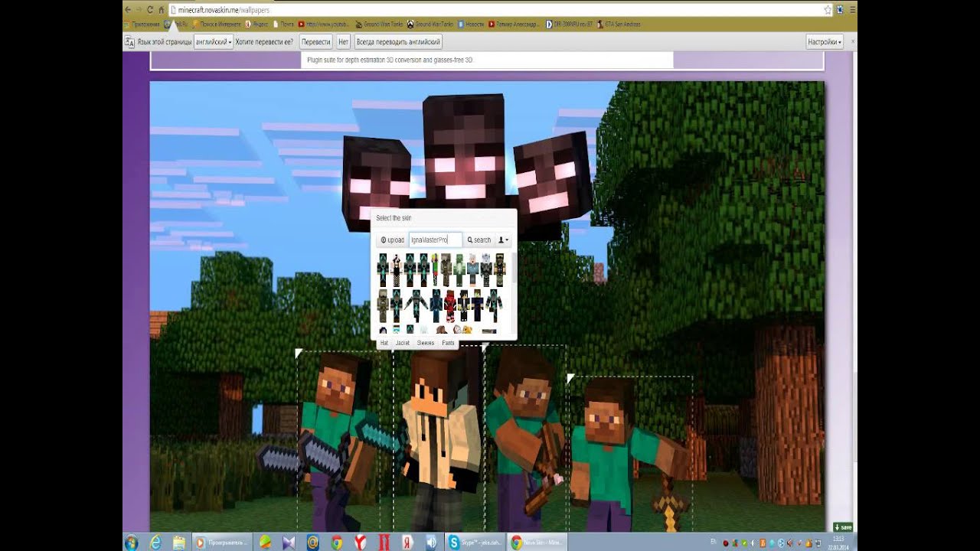This screenshot has width=980, height=551.
Task: Open File Explorer folder icon on taskbar
Action: (x=179, y=542)
